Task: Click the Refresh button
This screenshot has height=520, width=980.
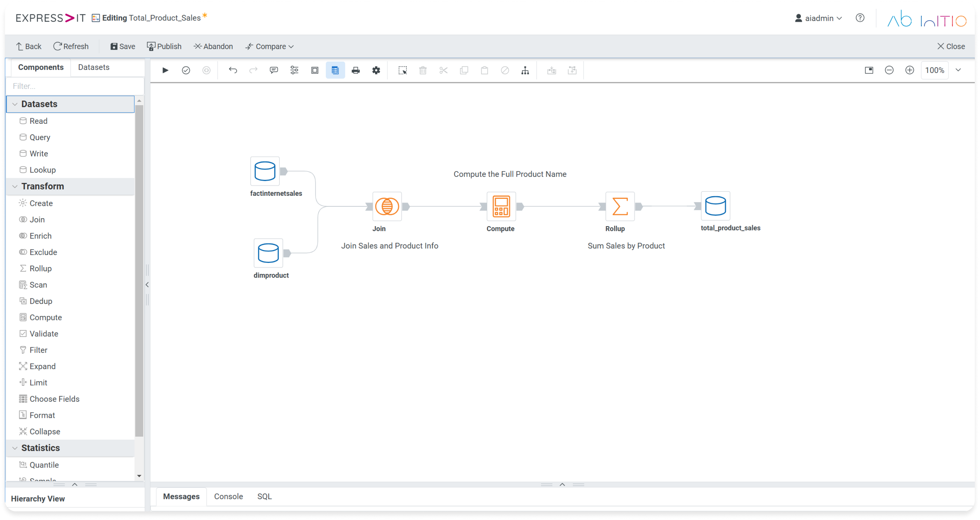Action: click(71, 47)
